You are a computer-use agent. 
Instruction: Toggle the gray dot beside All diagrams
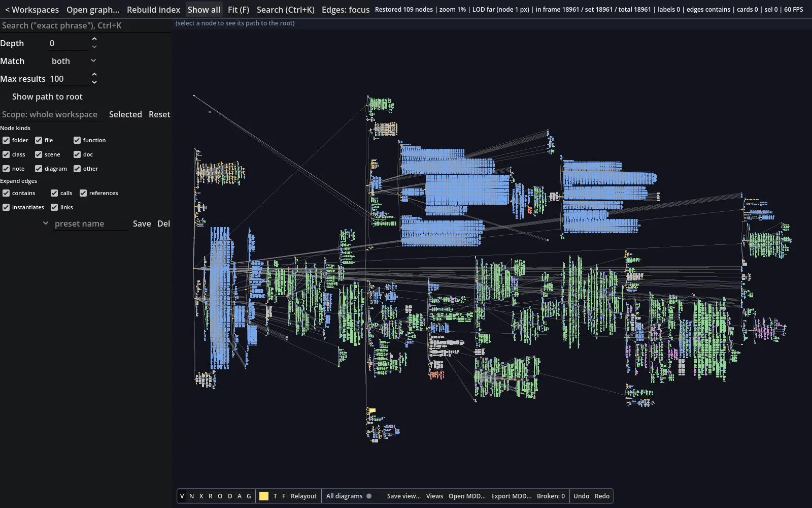pos(369,496)
